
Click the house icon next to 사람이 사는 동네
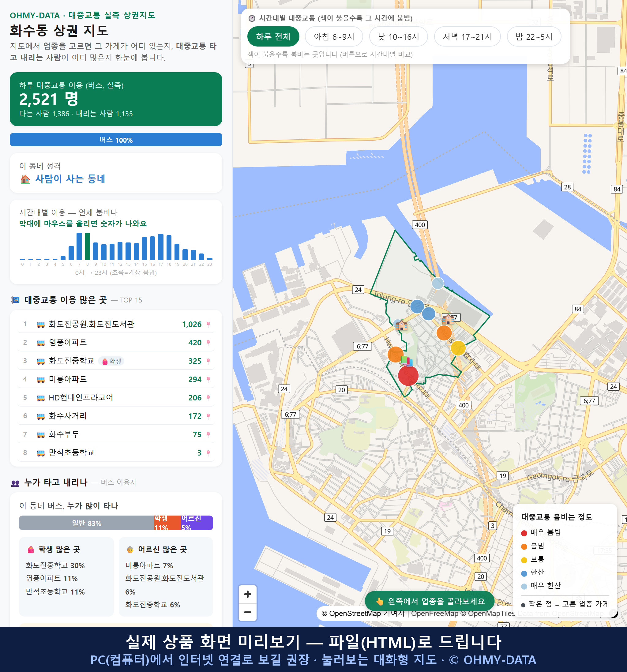pyautogui.click(x=25, y=179)
